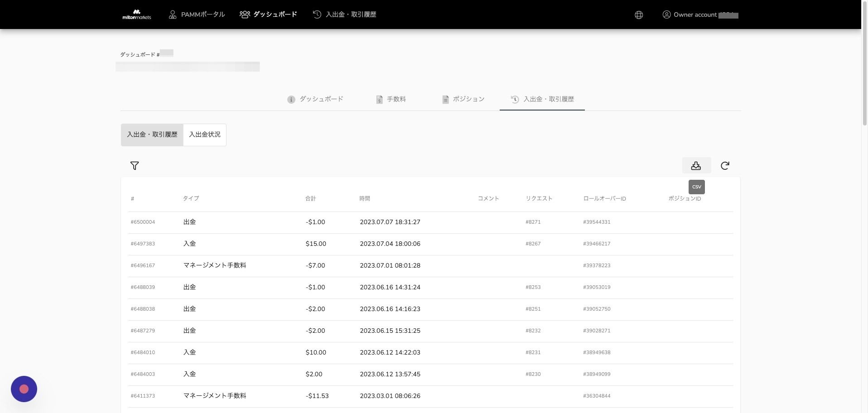868x413 pixels.
Task: Click rollover ID #36304844
Action: coord(597,396)
